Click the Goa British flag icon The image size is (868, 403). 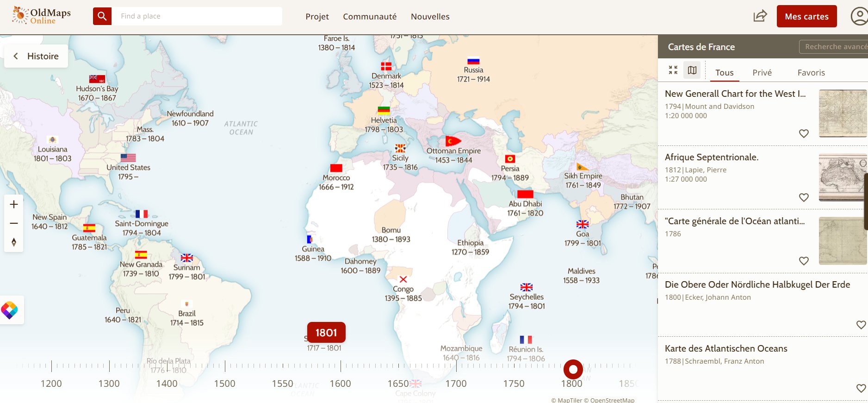583,224
